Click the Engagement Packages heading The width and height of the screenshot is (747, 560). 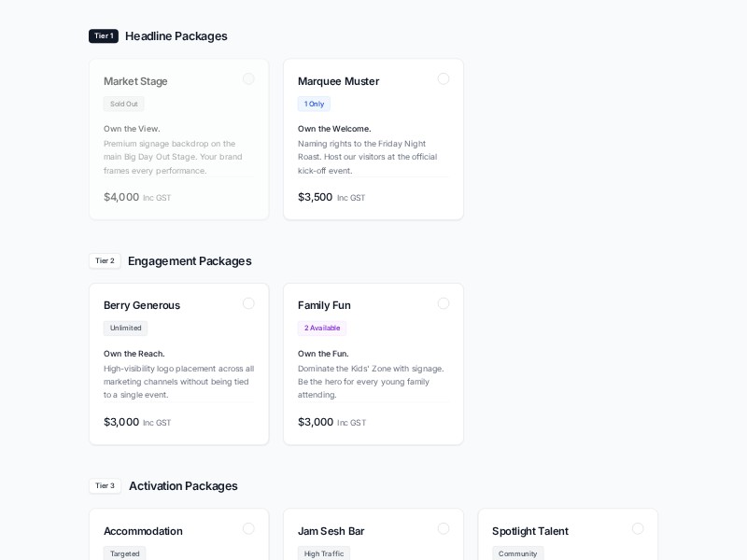point(190,261)
